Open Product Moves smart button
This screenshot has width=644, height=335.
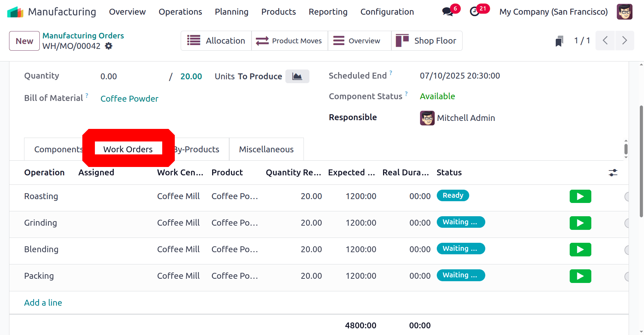coord(290,41)
